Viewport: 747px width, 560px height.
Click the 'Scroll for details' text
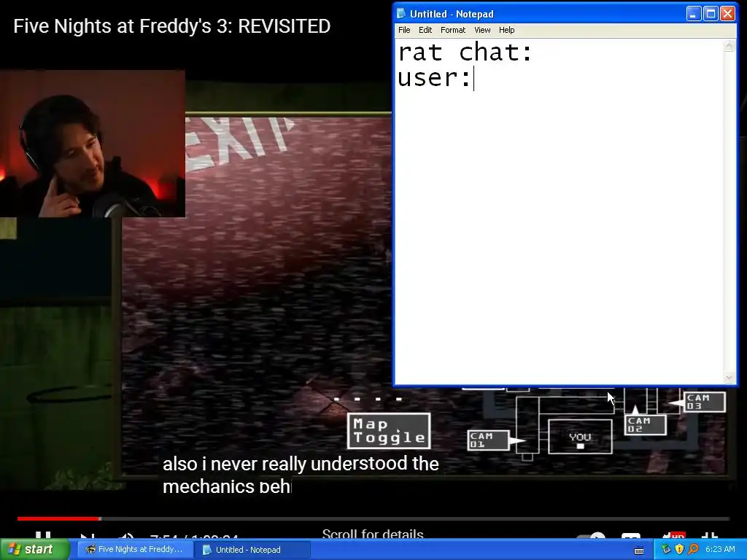(x=373, y=534)
